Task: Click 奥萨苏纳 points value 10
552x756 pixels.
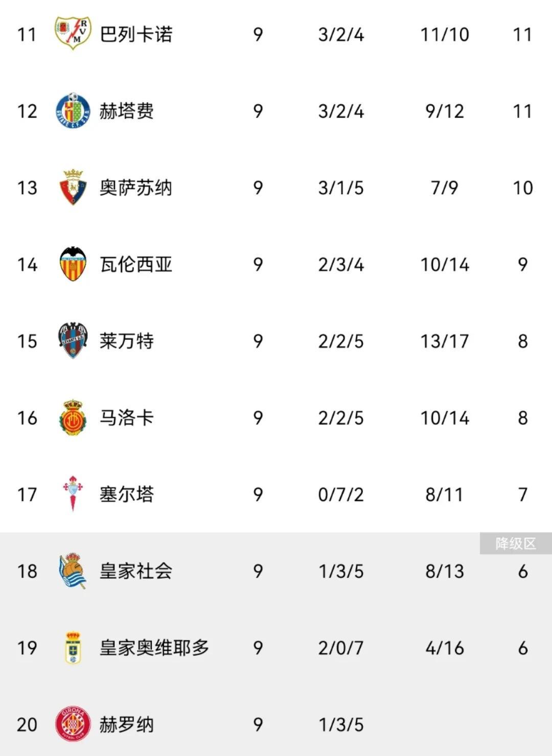Action: tap(522, 188)
